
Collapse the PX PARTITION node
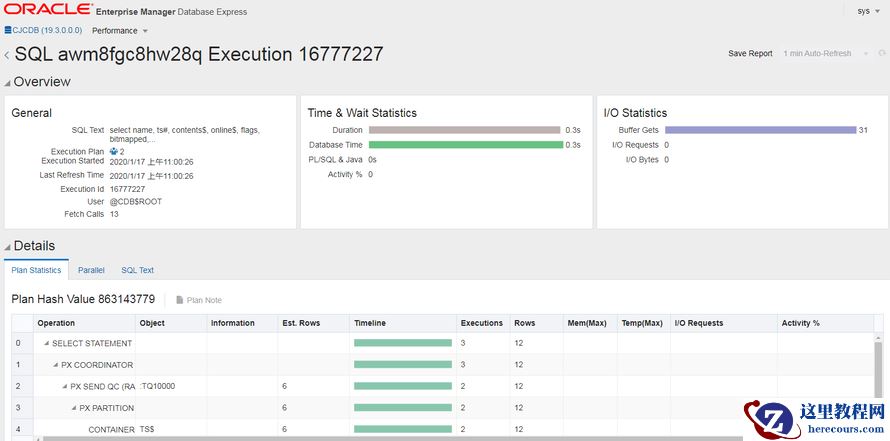tap(74, 408)
